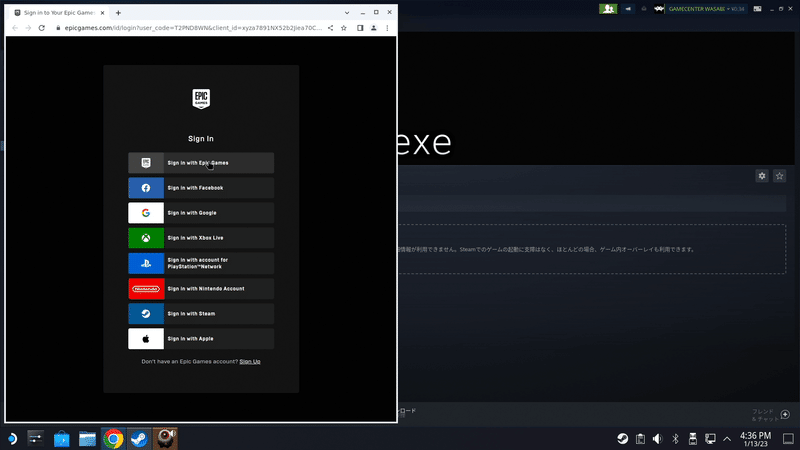
Task: Open Chrome tab search dropdown
Action: 347,13
